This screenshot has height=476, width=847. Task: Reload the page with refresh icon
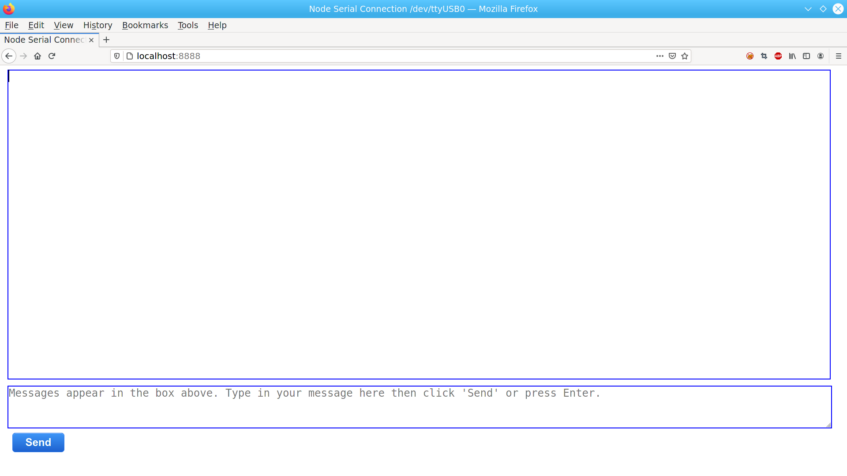click(x=52, y=56)
